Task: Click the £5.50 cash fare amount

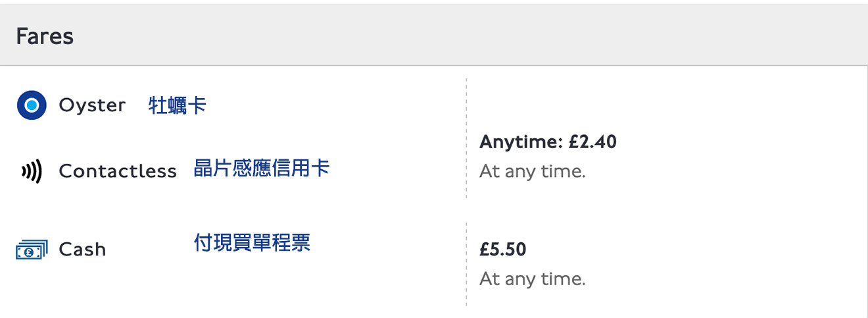Action: [x=503, y=250]
